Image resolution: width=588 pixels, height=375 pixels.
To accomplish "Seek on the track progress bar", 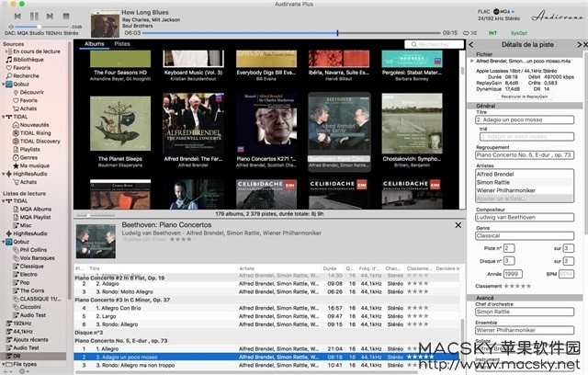I will pyautogui.click(x=291, y=33).
